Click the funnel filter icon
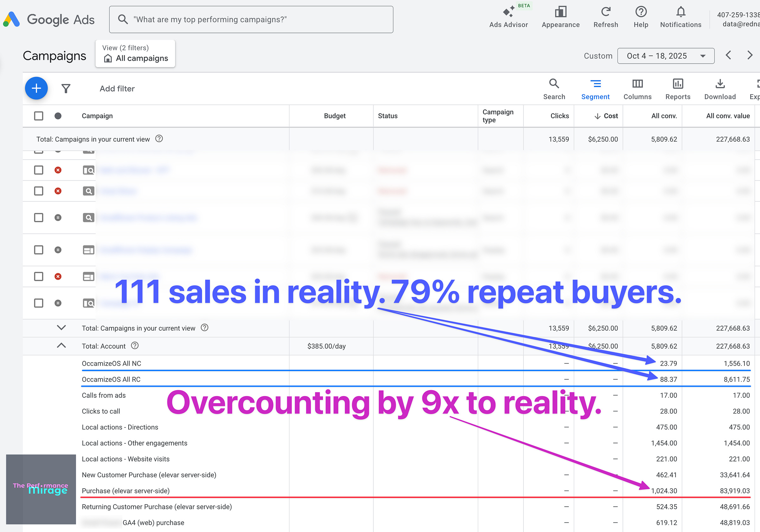This screenshot has height=532, width=760. [66, 88]
